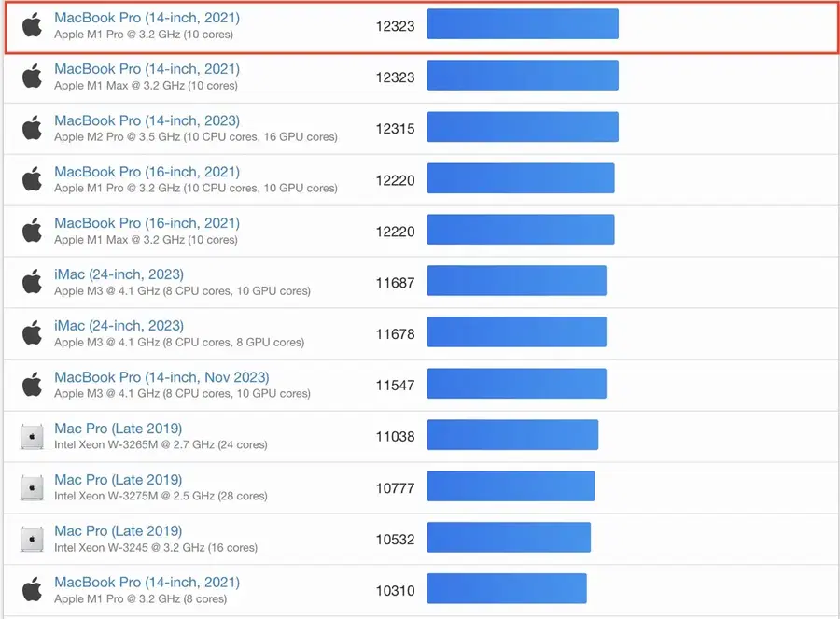Click Mac Pro tower icon for Xeon W-3275M
The height and width of the screenshot is (619, 840).
(32, 487)
